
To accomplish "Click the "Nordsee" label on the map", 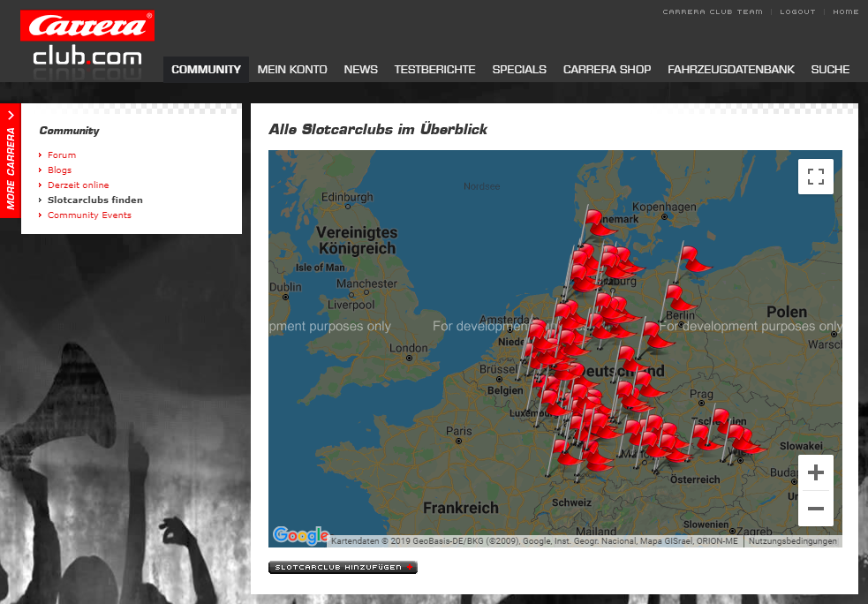I will (x=481, y=186).
